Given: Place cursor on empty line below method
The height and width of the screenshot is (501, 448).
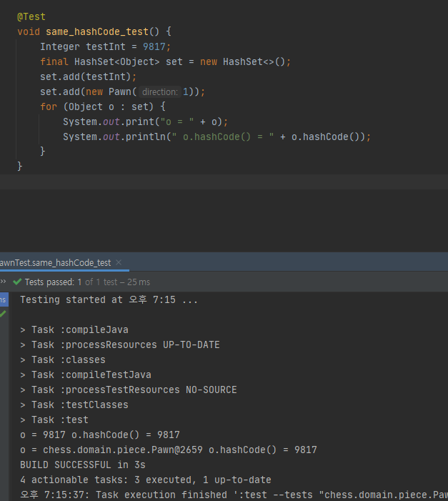Looking at the screenshot, I should click(x=214, y=182).
